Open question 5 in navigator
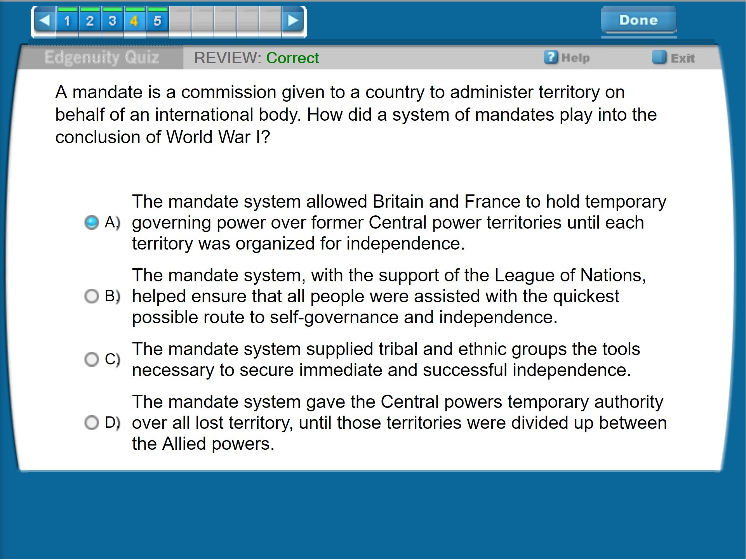The image size is (746, 560). [x=157, y=21]
